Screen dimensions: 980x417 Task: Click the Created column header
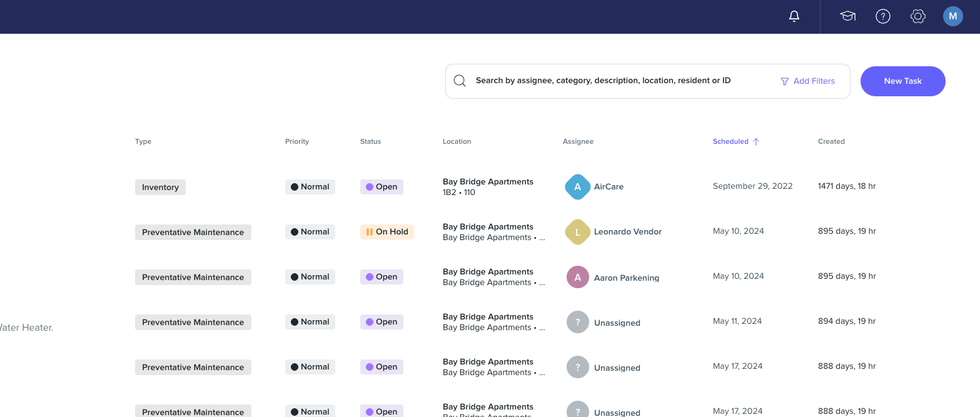coord(831,141)
